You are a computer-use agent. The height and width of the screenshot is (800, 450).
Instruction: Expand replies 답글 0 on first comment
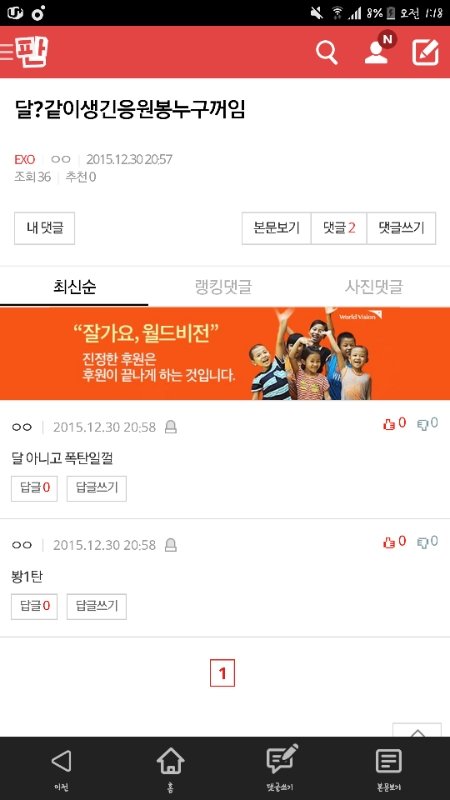pos(35,489)
